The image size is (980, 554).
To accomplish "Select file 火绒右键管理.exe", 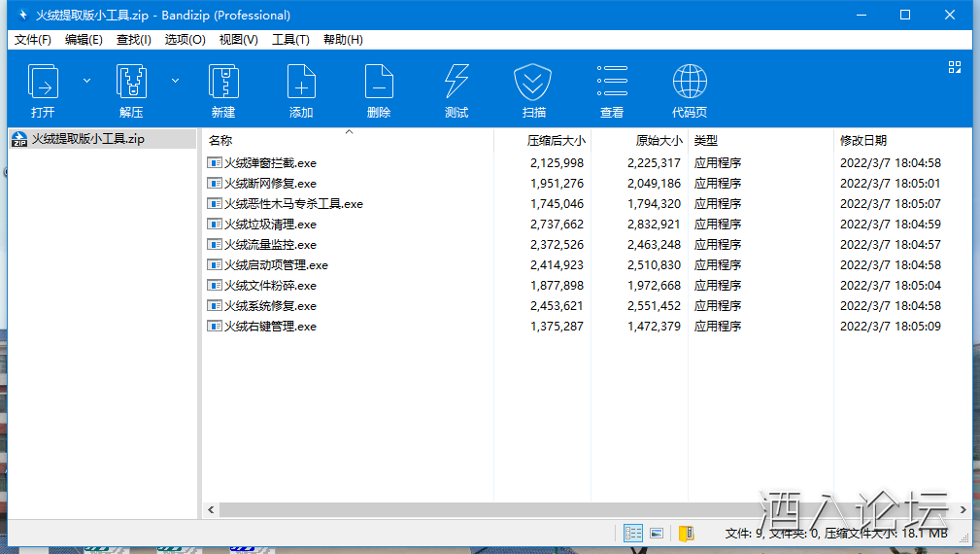I will point(270,327).
